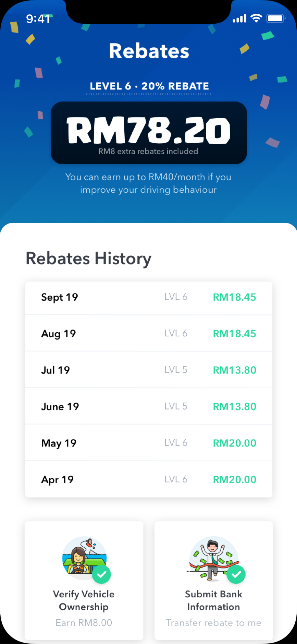Tap the cellular signal bars icon

pyautogui.click(x=239, y=19)
